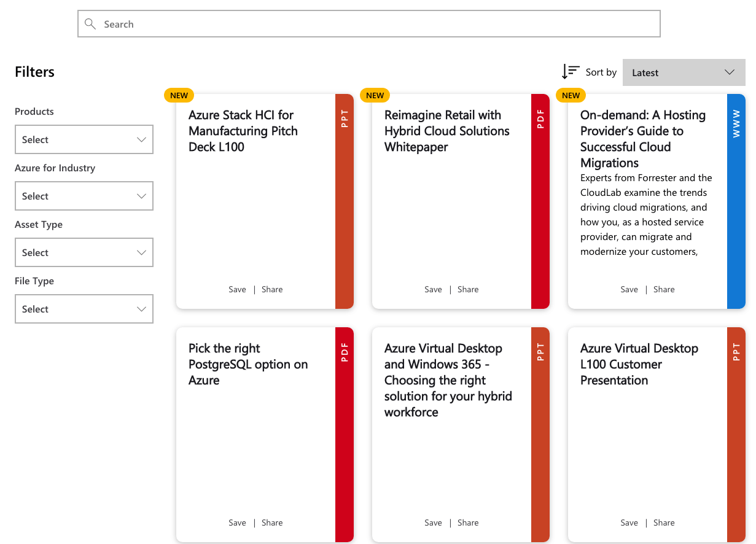Viewport: 756px width, 544px height.
Task: Click the sort order arrow icon
Action: click(x=570, y=72)
